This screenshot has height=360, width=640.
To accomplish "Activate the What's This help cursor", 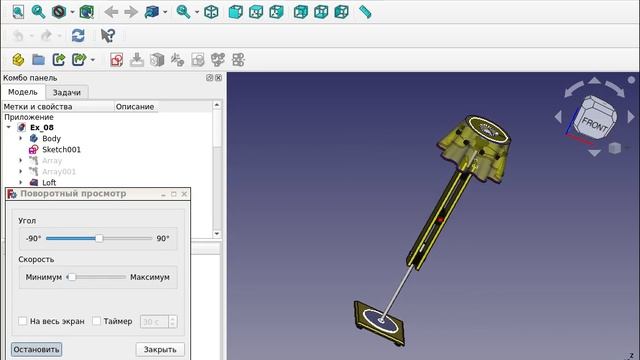I will pos(108,36).
